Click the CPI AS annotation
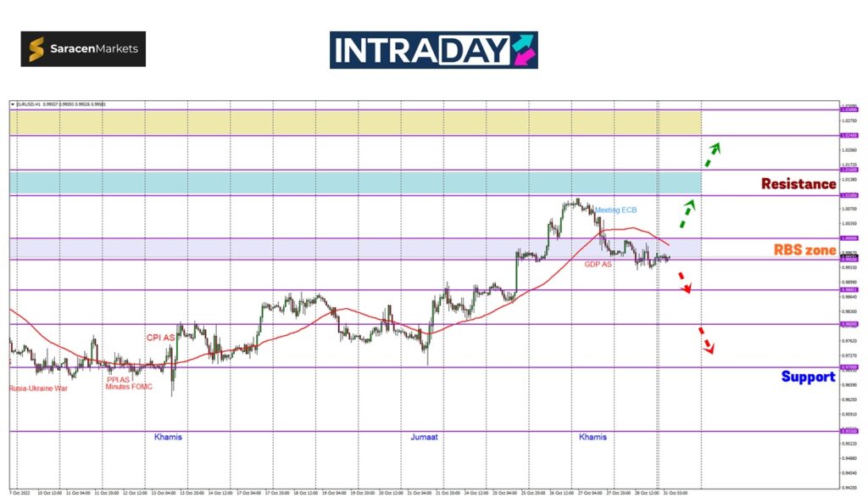Screen dimensions: 868x498 (x=160, y=338)
